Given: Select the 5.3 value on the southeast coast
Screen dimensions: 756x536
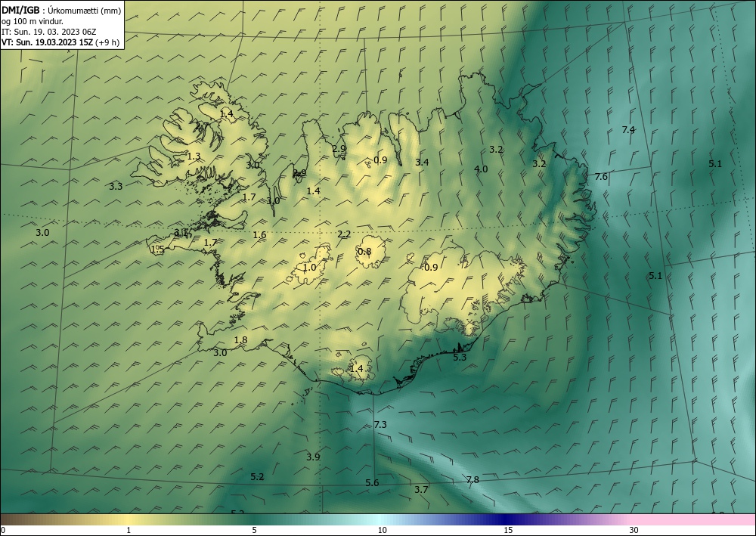Looking at the screenshot, I should pos(460,357).
